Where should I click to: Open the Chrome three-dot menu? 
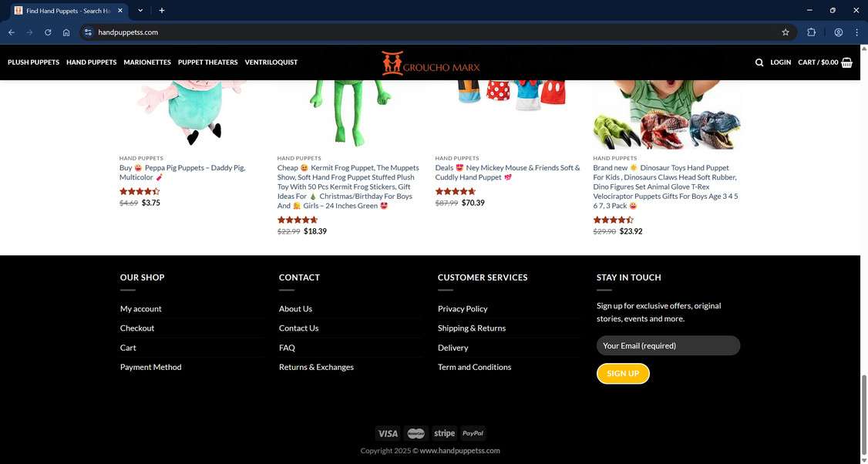point(857,32)
